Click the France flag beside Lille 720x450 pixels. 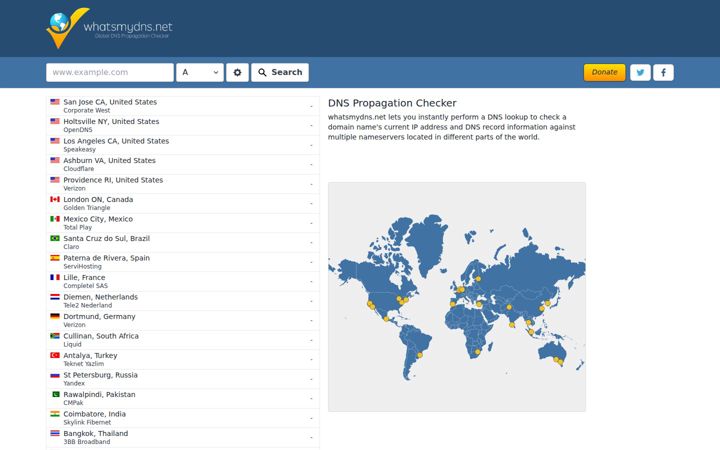coord(55,277)
